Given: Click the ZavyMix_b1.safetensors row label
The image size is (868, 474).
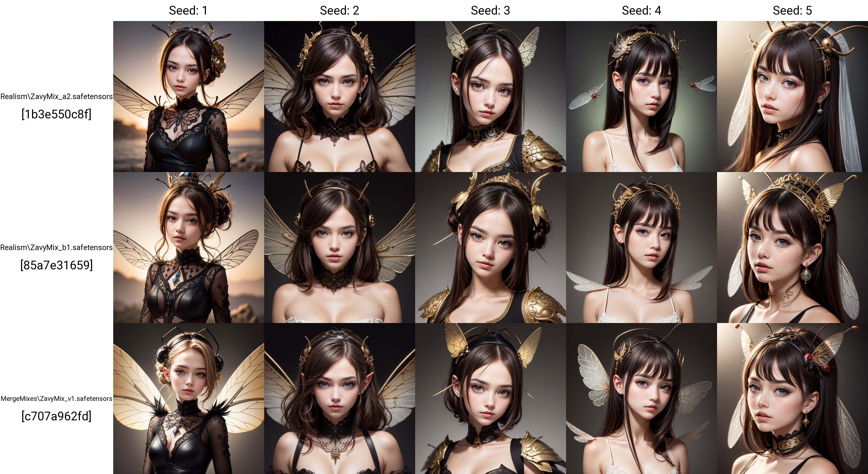Looking at the screenshot, I should pos(57,248).
